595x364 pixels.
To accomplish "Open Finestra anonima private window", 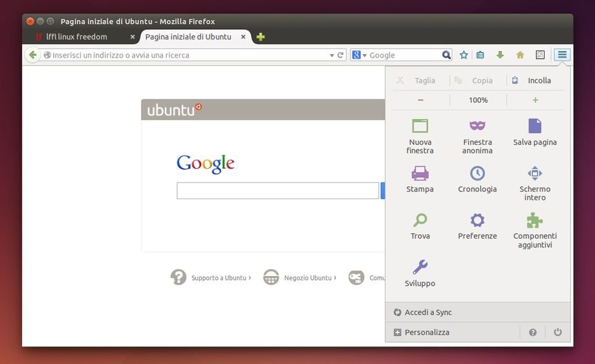I will [x=477, y=136].
